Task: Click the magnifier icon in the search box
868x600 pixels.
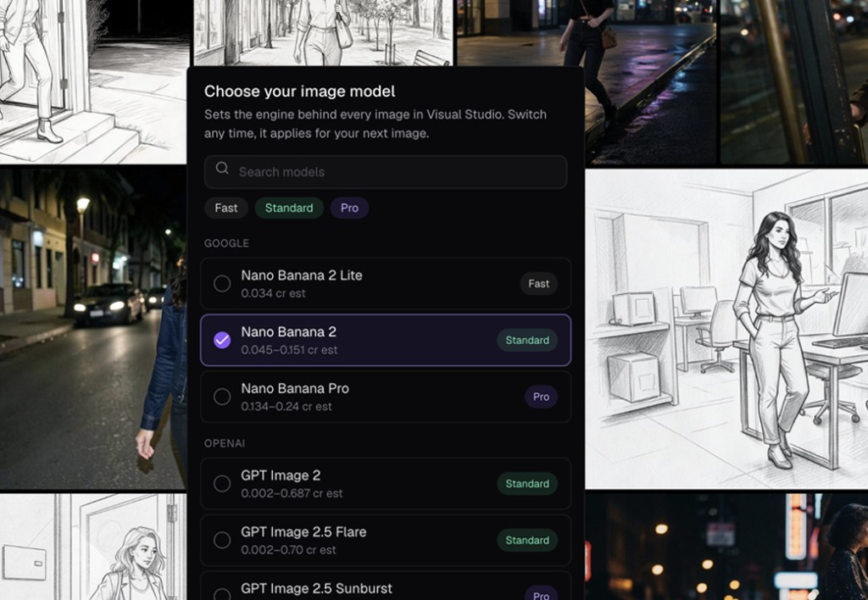Action: (222, 169)
